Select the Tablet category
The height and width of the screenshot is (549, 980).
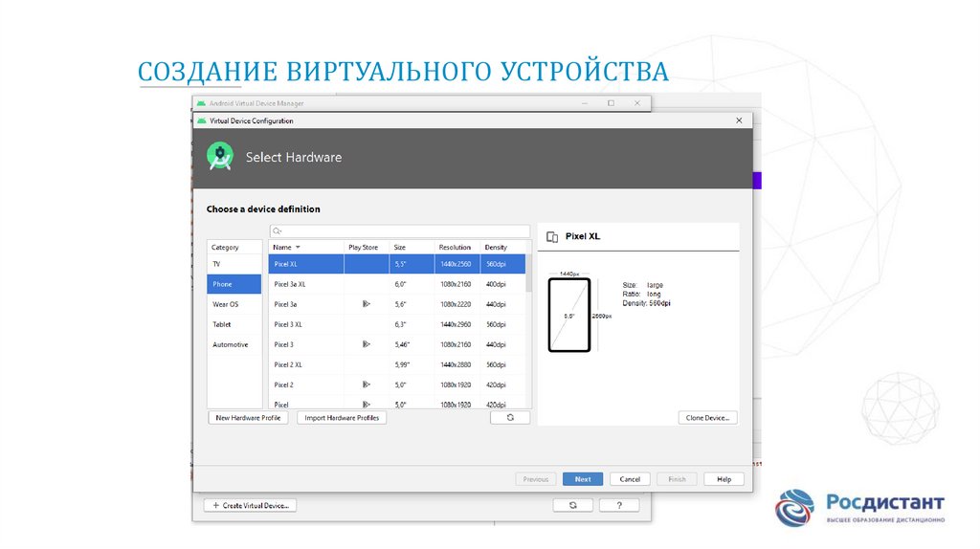click(222, 324)
